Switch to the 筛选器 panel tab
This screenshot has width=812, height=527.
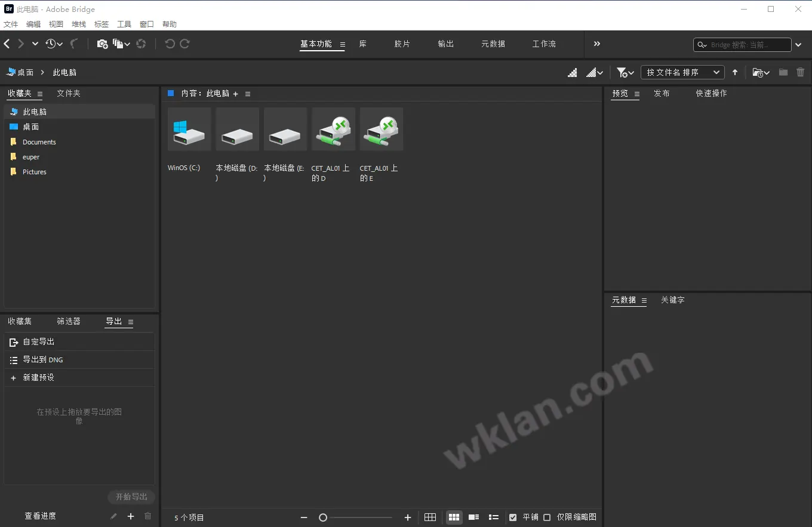click(x=69, y=321)
